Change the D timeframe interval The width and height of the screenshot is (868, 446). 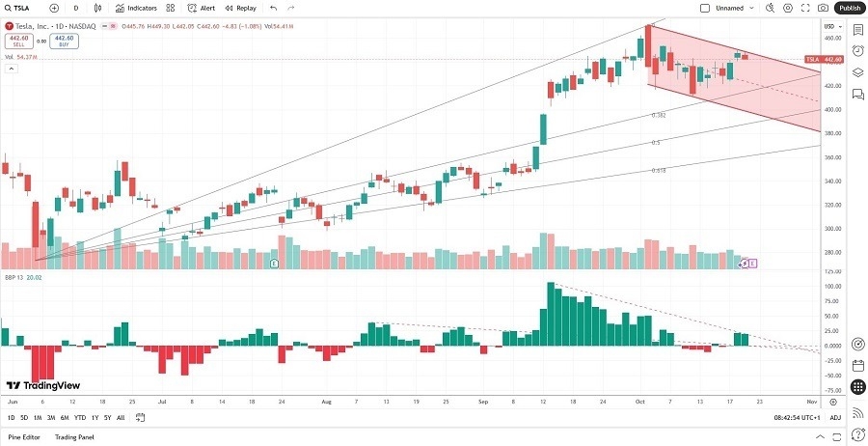76,8
